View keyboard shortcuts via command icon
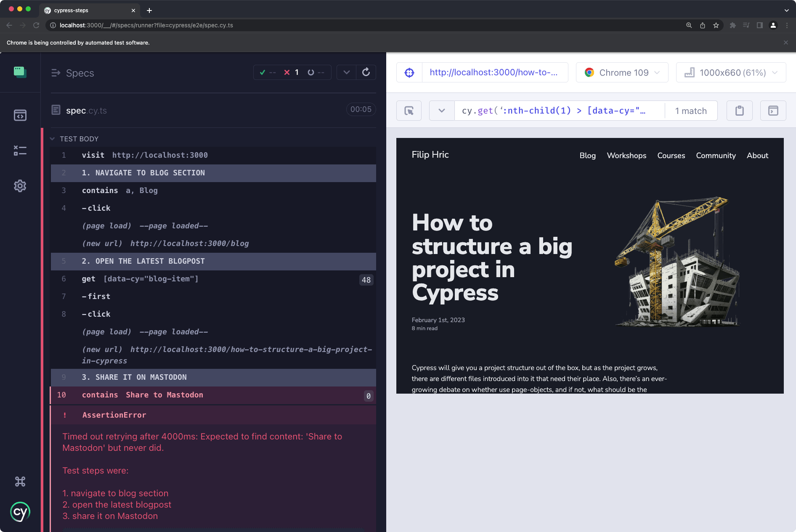 [x=20, y=481]
